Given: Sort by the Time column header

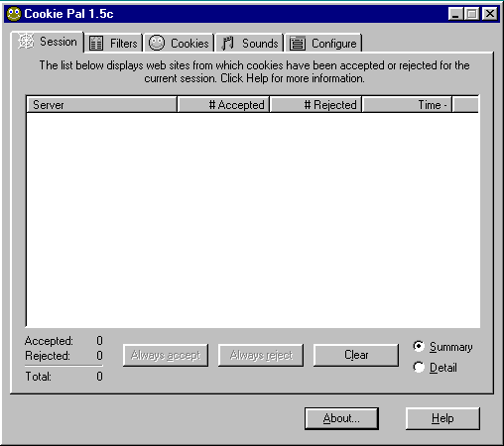Looking at the screenshot, I should tap(407, 105).
